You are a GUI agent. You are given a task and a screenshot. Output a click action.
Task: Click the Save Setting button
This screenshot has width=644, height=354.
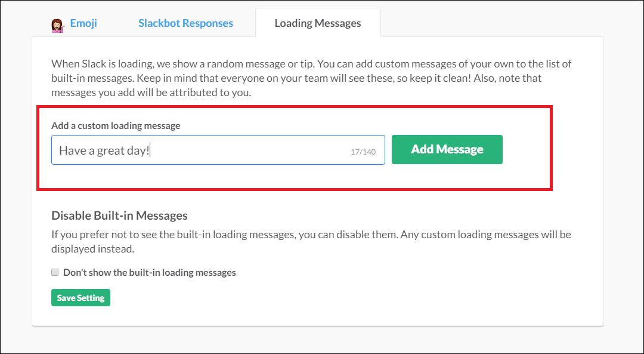pos(81,298)
